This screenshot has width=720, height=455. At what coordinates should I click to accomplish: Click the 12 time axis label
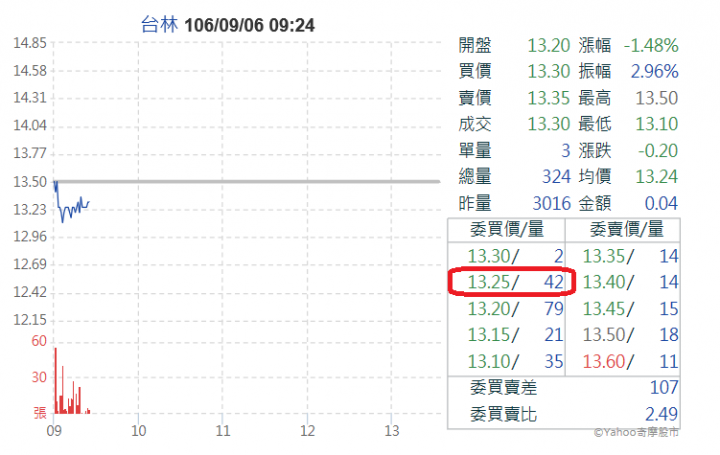tap(307, 431)
